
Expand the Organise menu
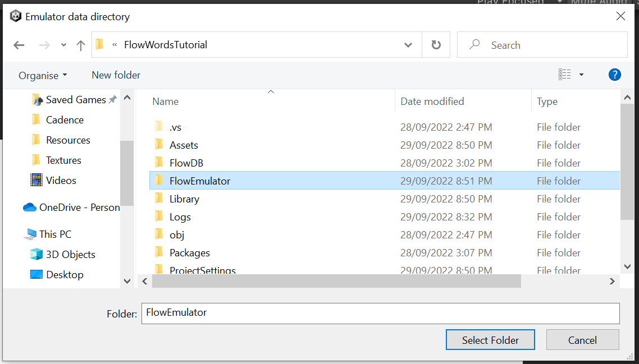pos(43,75)
